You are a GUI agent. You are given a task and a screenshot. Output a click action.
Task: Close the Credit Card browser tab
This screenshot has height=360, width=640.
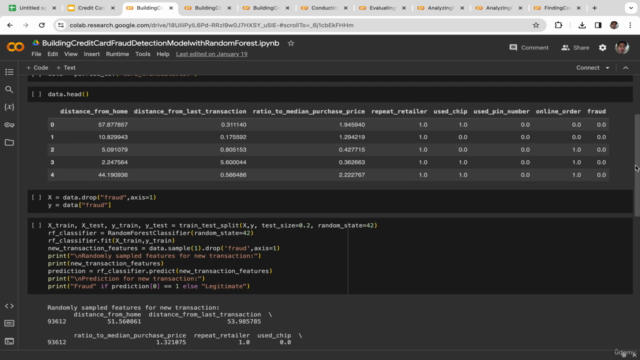point(113,8)
